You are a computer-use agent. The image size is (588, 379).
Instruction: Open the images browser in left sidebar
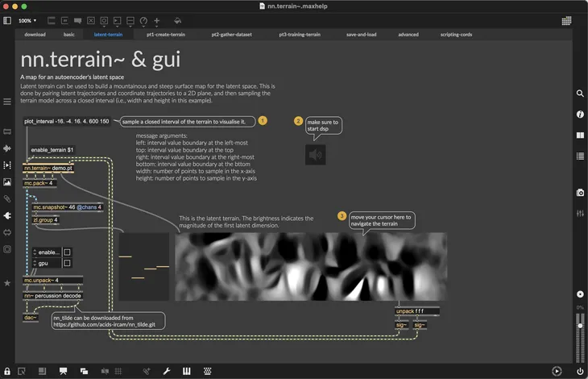click(x=7, y=182)
